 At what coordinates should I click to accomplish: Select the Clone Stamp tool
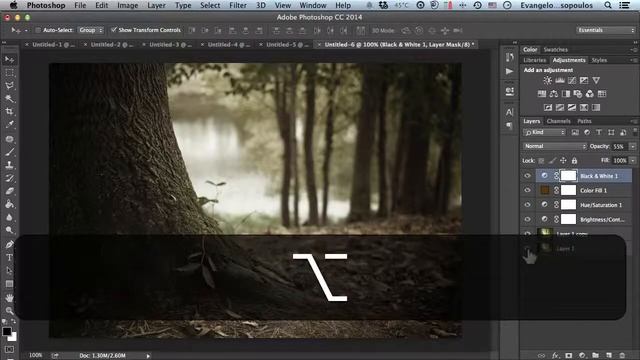(x=9, y=165)
